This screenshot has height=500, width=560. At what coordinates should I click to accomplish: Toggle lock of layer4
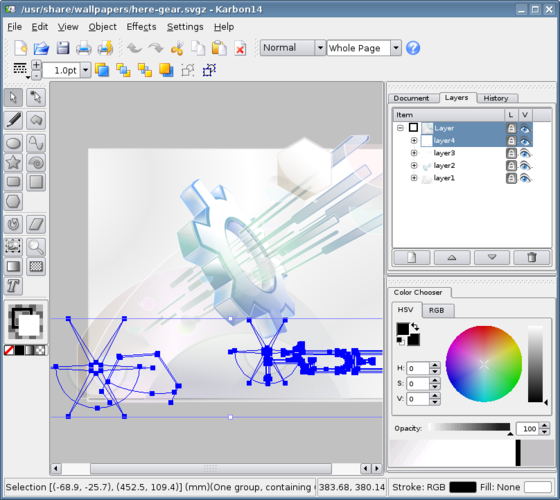click(x=511, y=141)
